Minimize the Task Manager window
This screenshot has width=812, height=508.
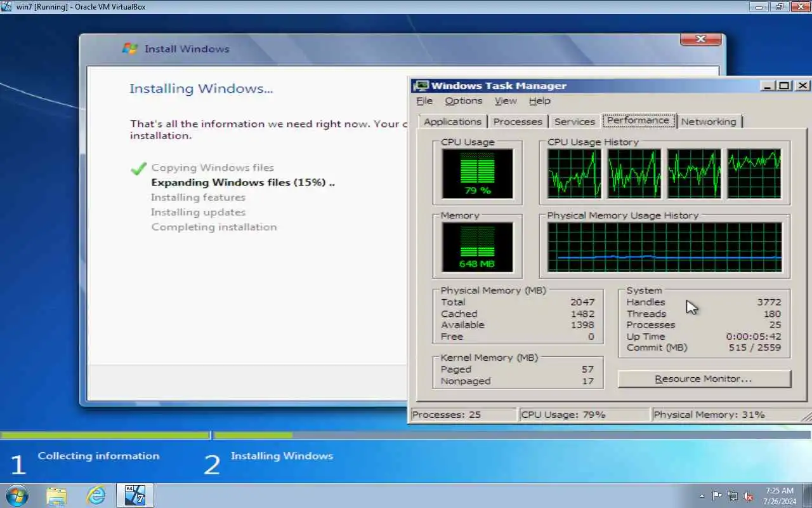click(768, 86)
